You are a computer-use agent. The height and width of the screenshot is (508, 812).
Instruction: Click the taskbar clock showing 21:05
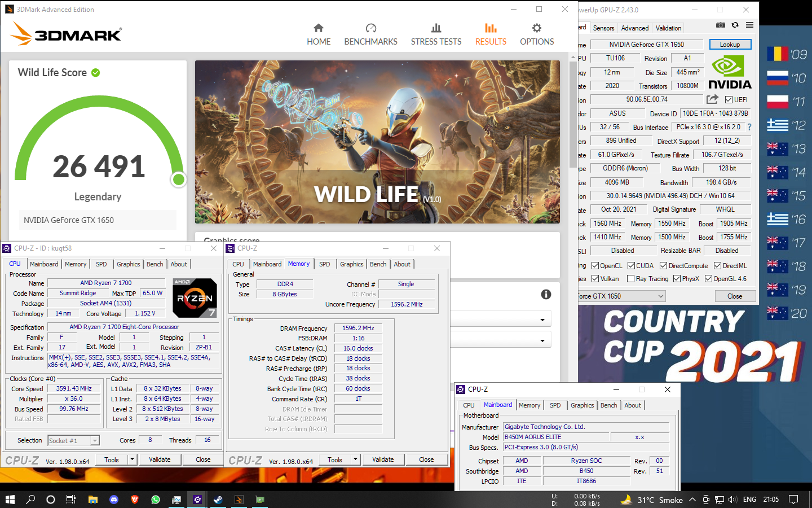point(771,500)
